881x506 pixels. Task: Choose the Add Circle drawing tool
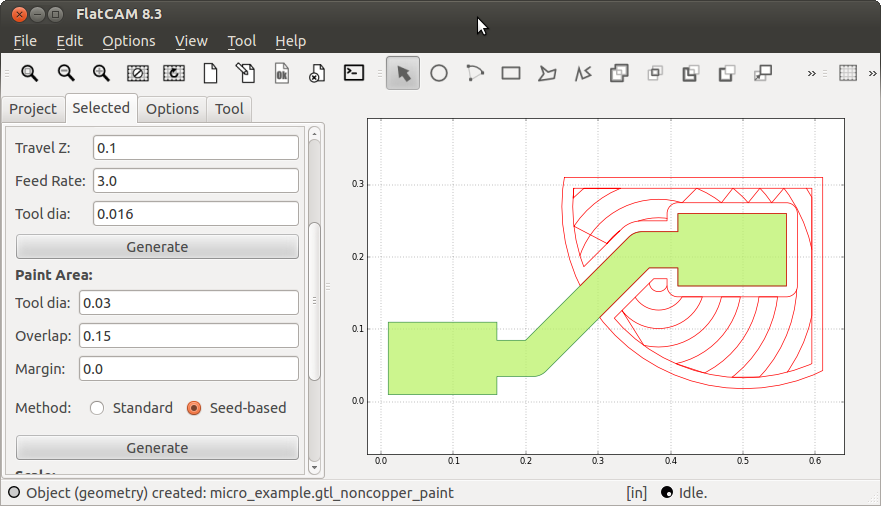439,73
